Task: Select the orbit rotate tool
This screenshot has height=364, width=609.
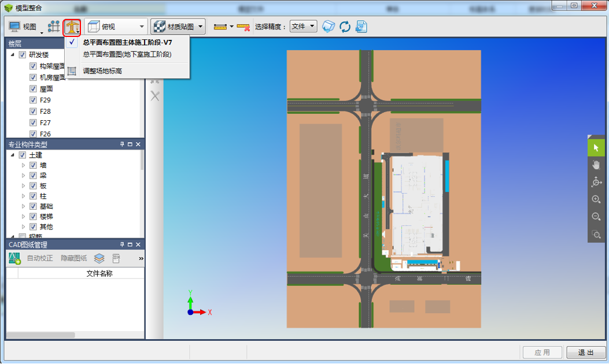Action: coord(596,182)
